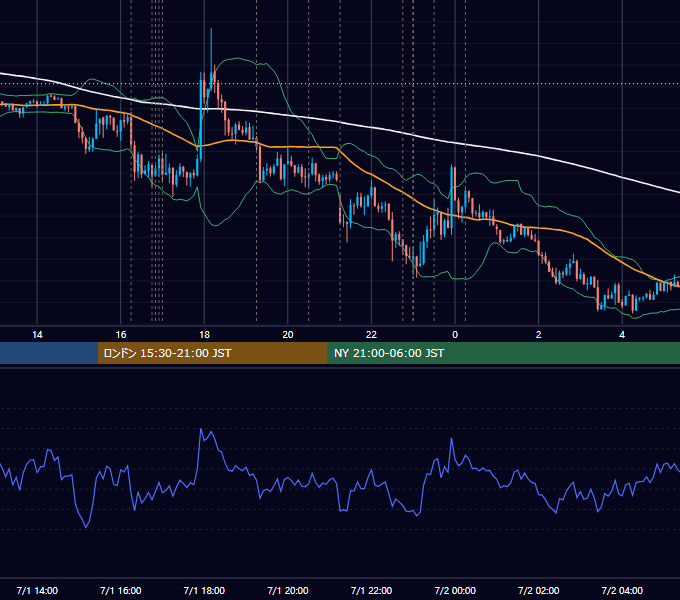Click the 7/1 22:00 date label
Screen dimensions: 680x600
371,590
